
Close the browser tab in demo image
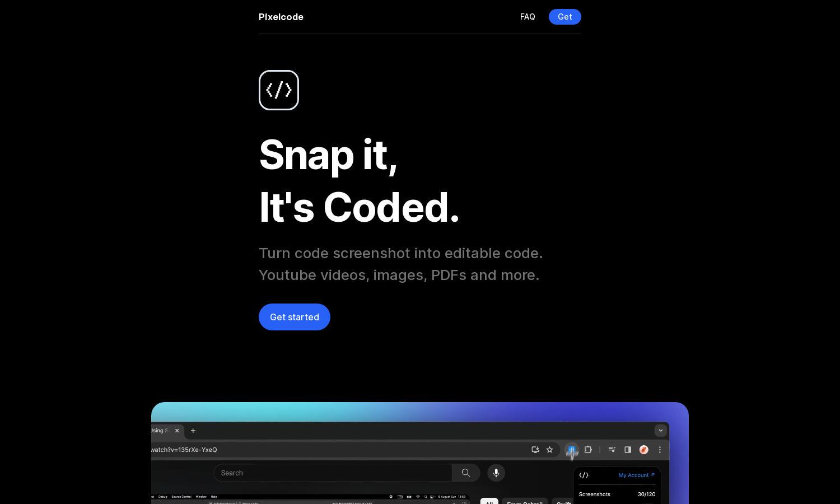tap(177, 431)
